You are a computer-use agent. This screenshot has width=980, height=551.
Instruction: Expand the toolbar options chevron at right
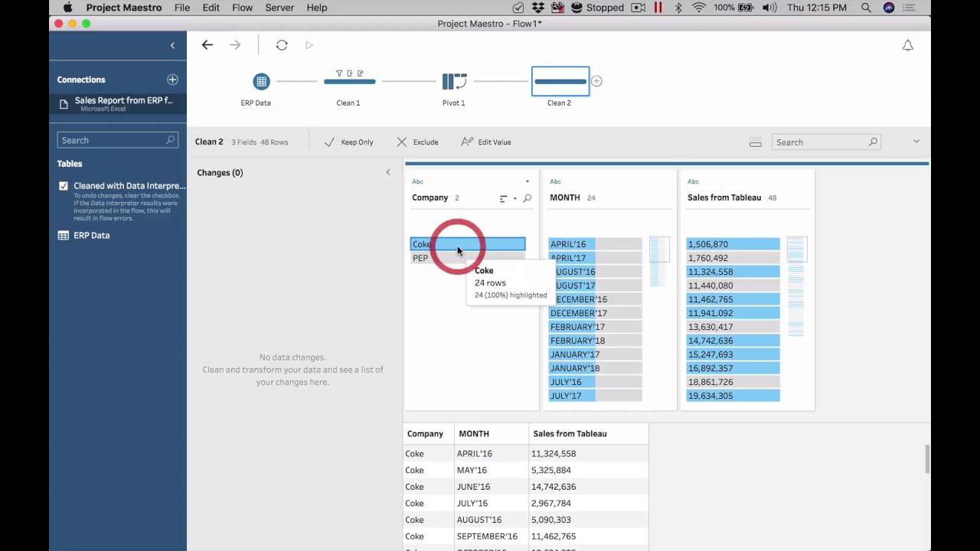pyautogui.click(x=916, y=142)
